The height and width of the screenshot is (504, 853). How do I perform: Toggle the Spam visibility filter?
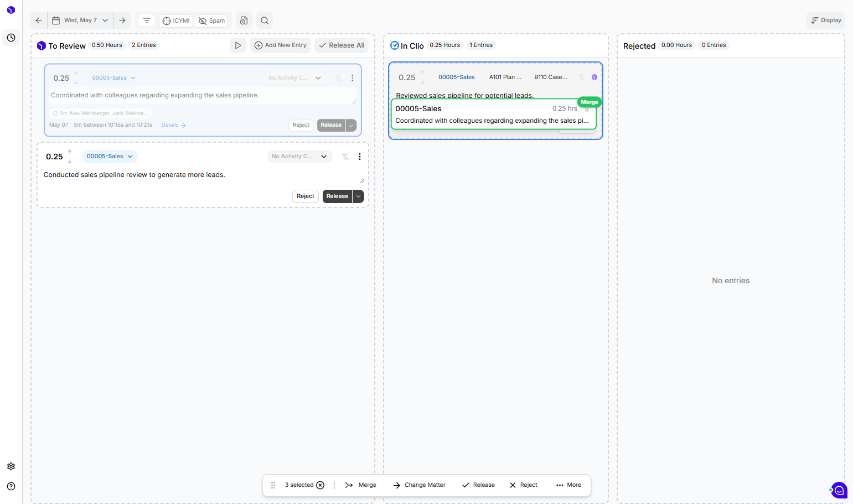tap(211, 21)
